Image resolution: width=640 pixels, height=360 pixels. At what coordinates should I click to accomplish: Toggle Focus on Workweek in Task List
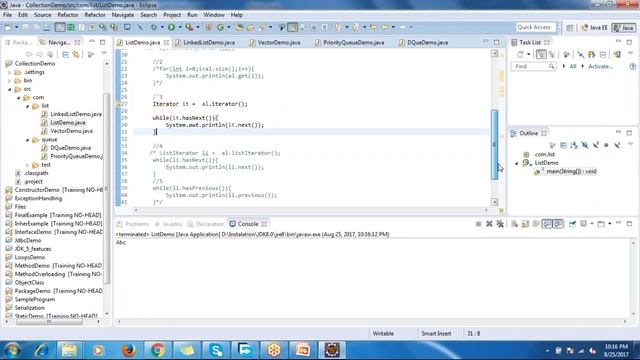coord(567,54)
